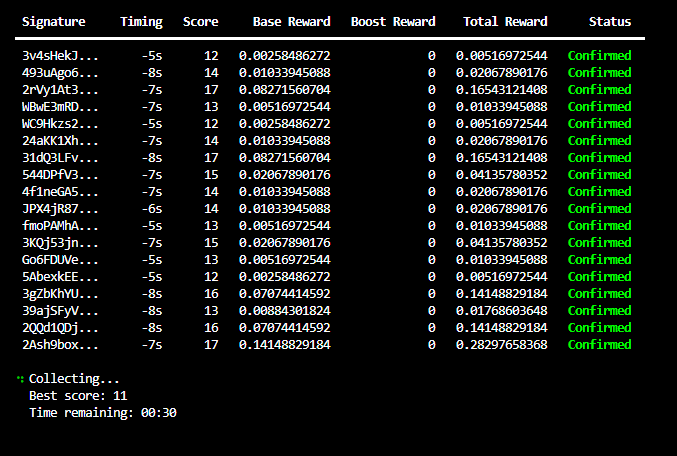The height and width of the screenshot is (456, 677).
Task: Click signature 2rVy1At3...
Action: click(x=60, y=90)
